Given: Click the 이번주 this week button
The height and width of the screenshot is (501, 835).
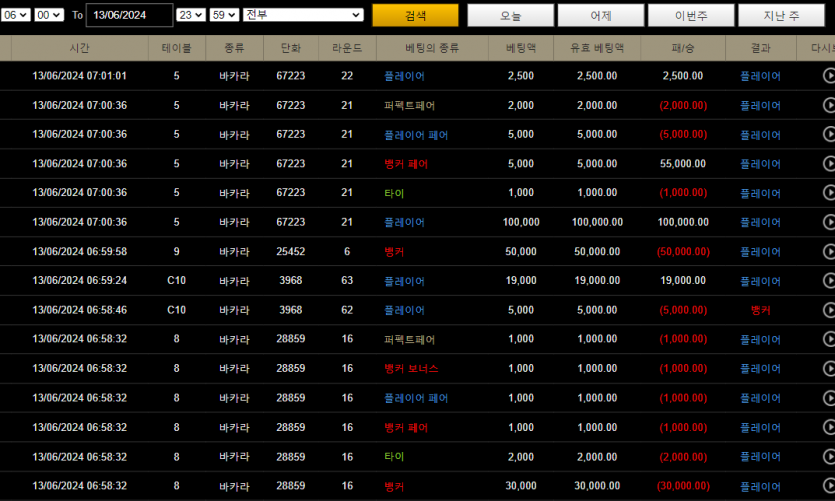Looking at the screenshot, I should [691, 15].
